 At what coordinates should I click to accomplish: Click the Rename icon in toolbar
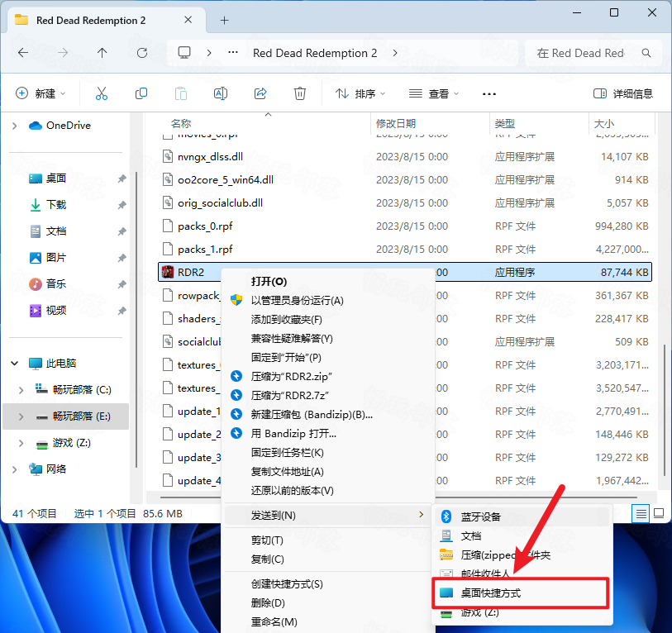point(221,93)
